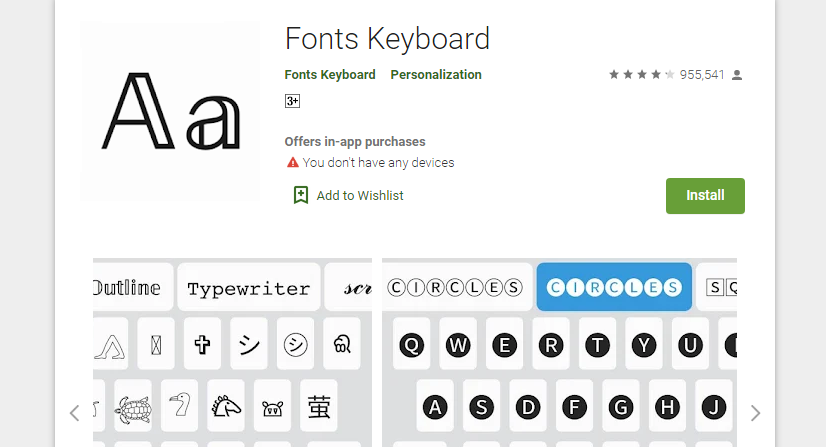Select the Outline font style in screenshot

tap(133, 287)
